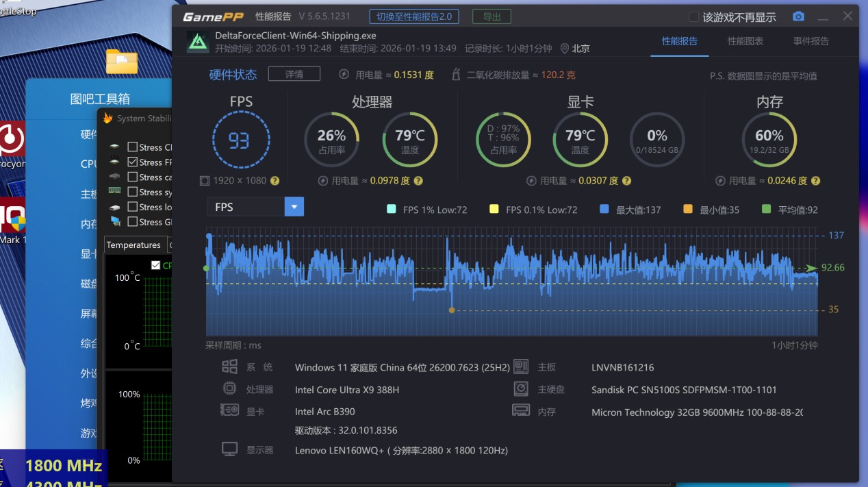Click the help icon next to 0.0978 度
Screen dimensions: 868x487
tap(418, 181)
